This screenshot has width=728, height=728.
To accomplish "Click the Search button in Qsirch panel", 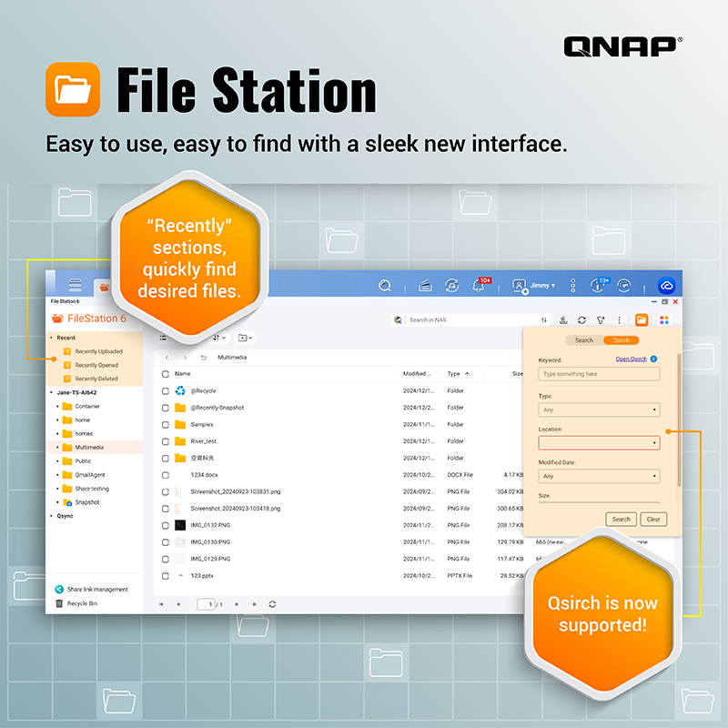I will pyautogui.click(x=622, y=519).
